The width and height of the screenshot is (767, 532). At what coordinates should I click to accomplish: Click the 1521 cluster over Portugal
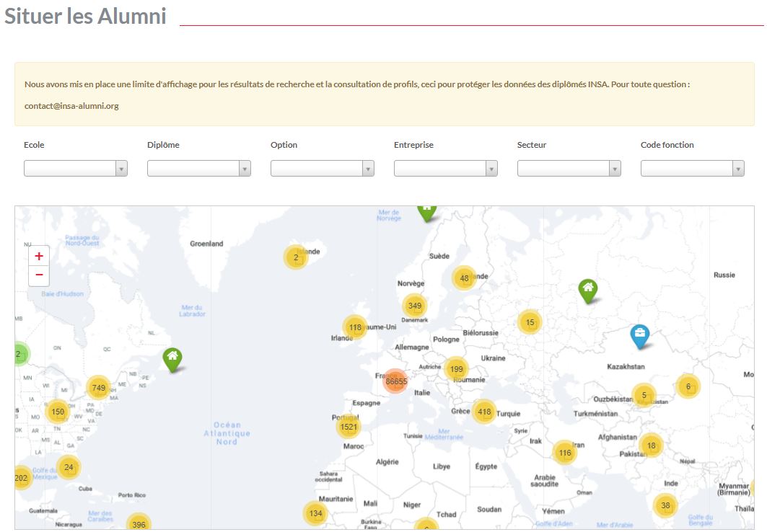pyautogui.click(x=349, y=427)
